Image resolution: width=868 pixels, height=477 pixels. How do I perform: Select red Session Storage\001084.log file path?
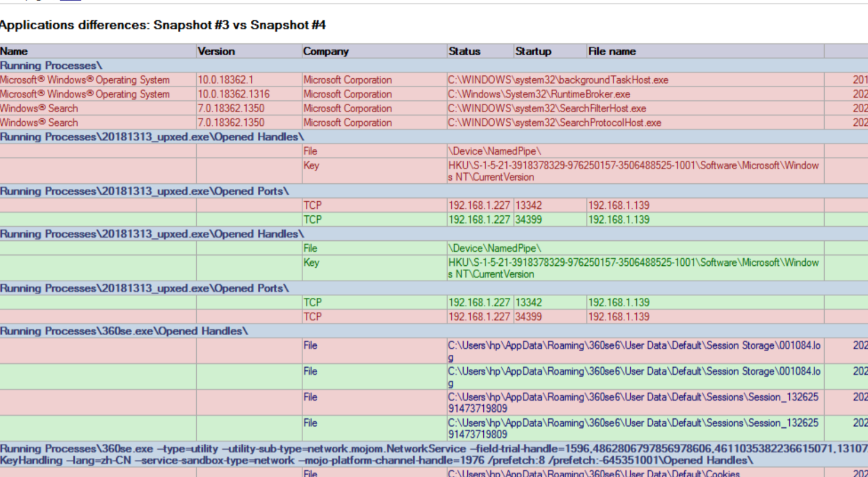click(x=634, y=351)
